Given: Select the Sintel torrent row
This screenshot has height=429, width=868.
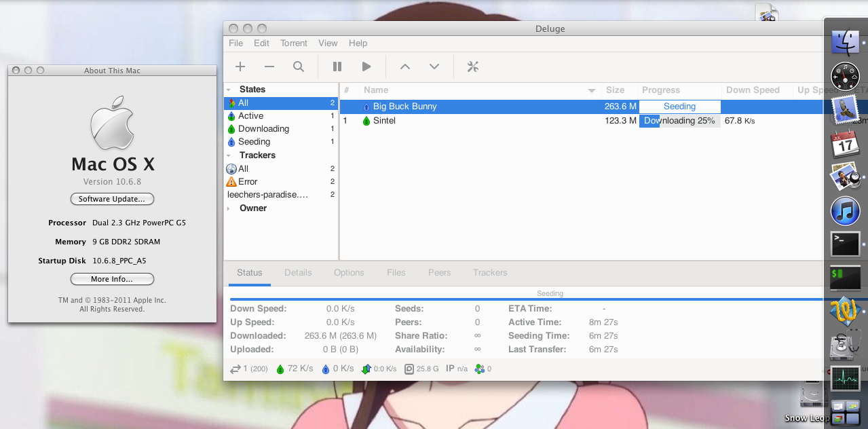Looking at the screenshot, I should [581, 121].
